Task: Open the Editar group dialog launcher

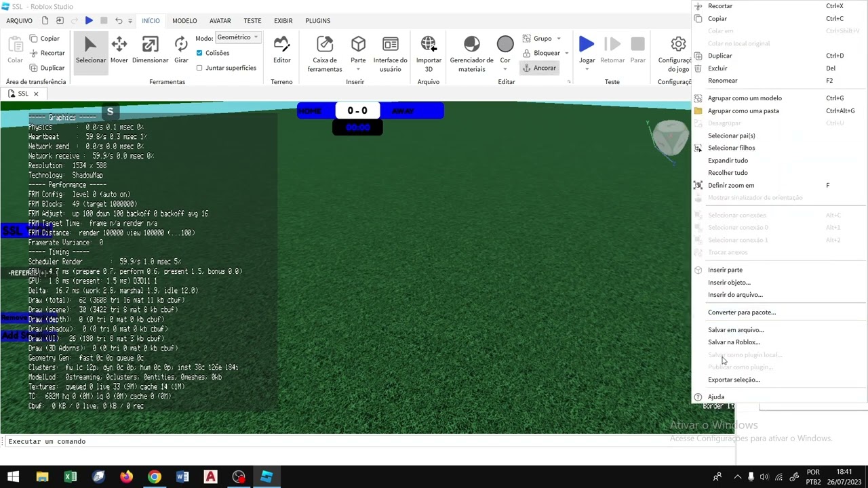Action: [x=569, y=82]
